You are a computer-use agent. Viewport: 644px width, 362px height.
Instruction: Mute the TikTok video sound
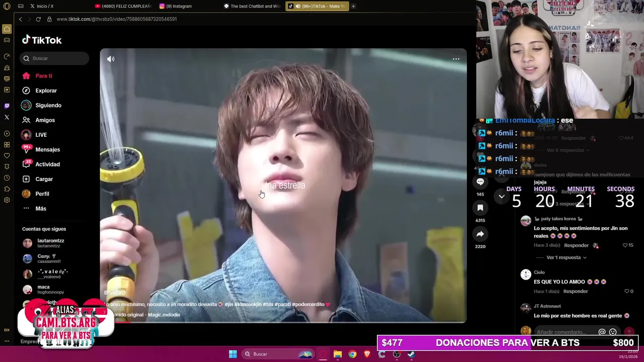point(111,59)
